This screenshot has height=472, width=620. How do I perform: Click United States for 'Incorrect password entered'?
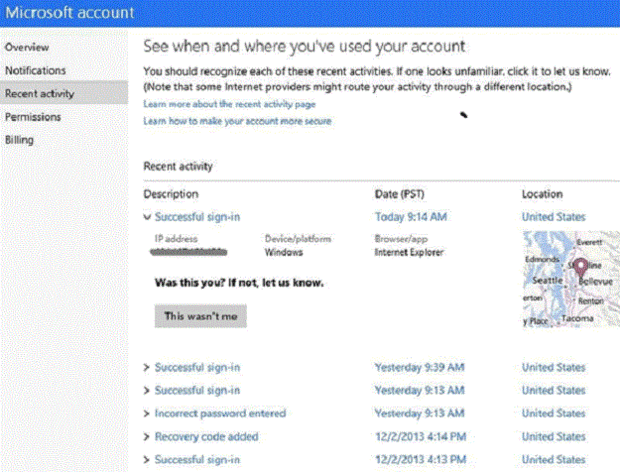[554, 413]
